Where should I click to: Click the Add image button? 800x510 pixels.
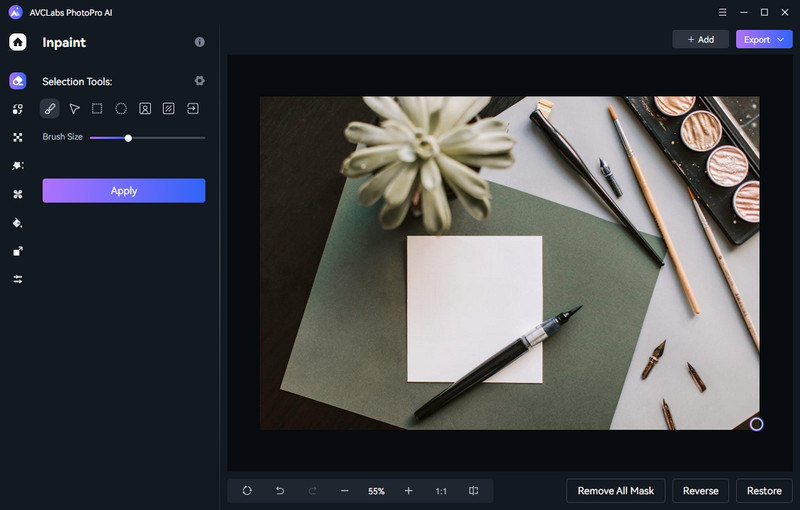point(701,39)
